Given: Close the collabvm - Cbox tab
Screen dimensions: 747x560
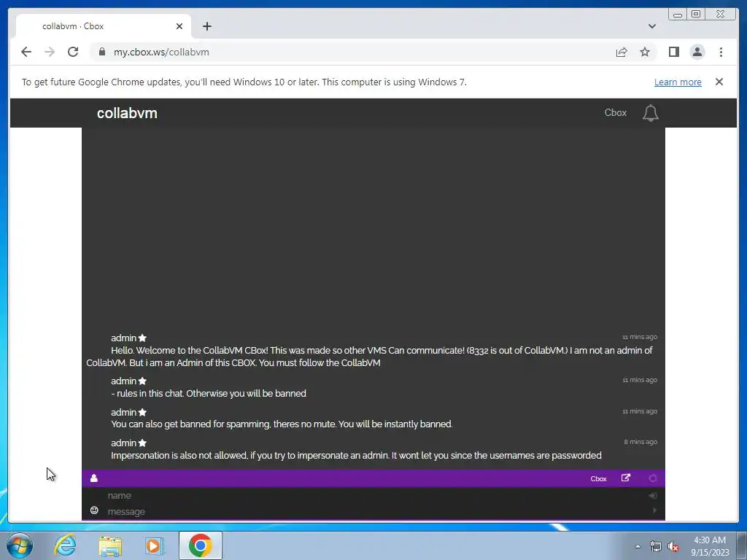Looking at the screenshot, I should (x=179, y=26).
